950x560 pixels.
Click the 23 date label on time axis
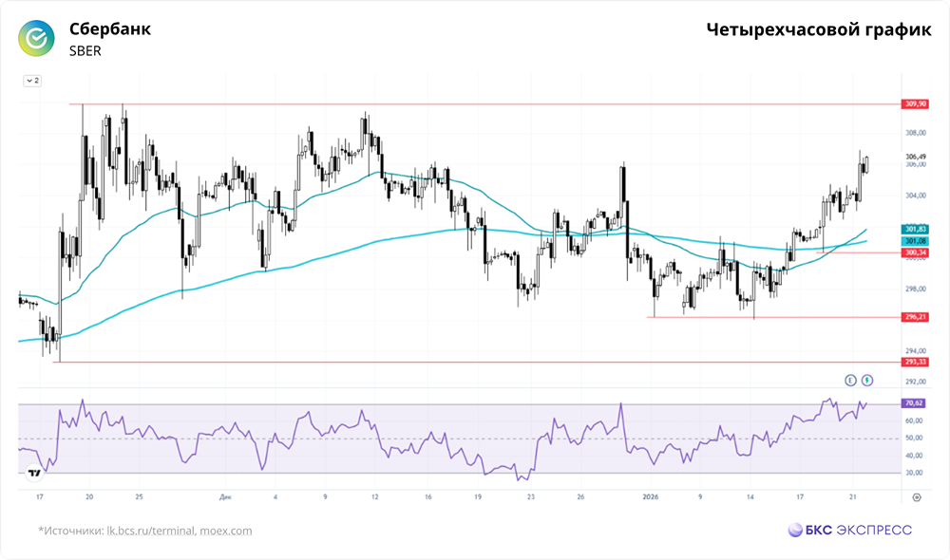(531, 497)
